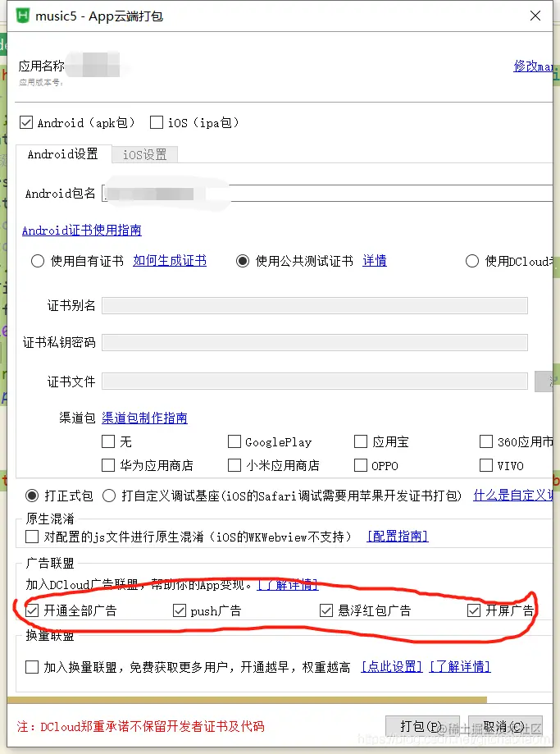Screen dimensions: 560x754
Task: Click the HBuilderX logo icon in title bar
Action: 23,16
